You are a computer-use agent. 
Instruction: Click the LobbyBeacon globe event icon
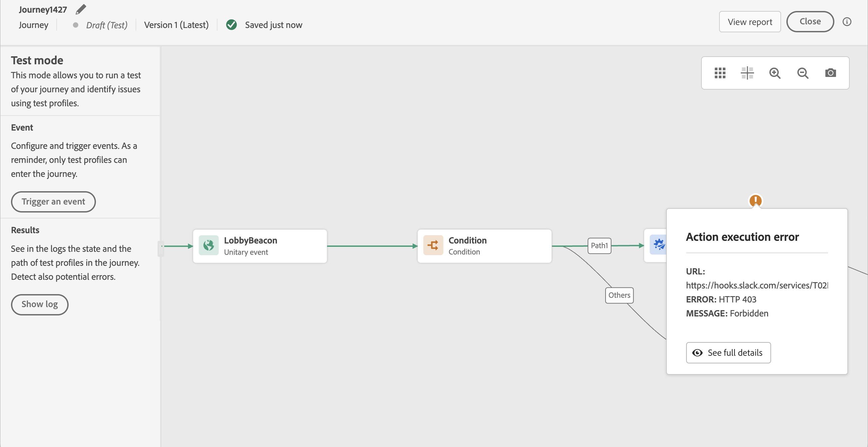[x=209, y=245]
